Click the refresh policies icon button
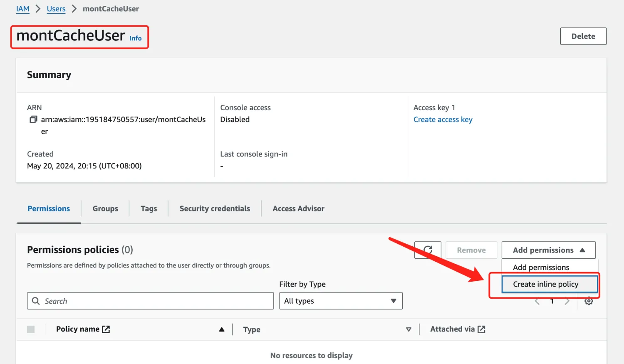 point(428,250)
